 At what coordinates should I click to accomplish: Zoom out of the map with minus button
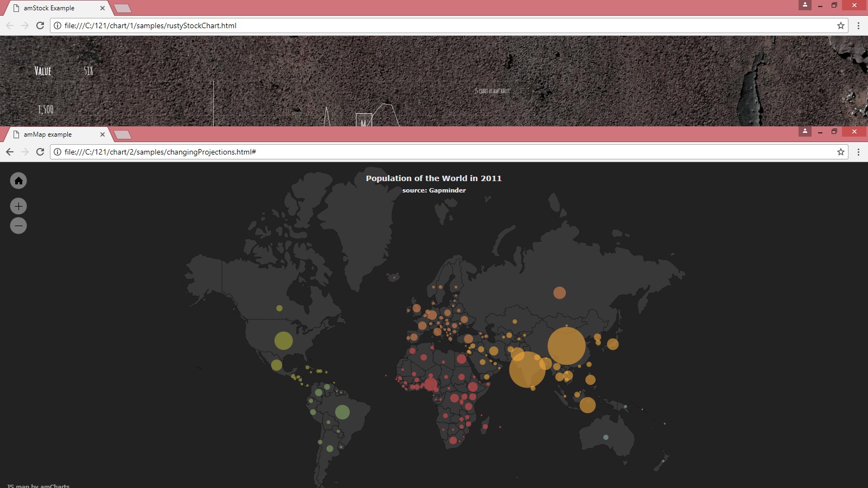(x=18, y=226)
